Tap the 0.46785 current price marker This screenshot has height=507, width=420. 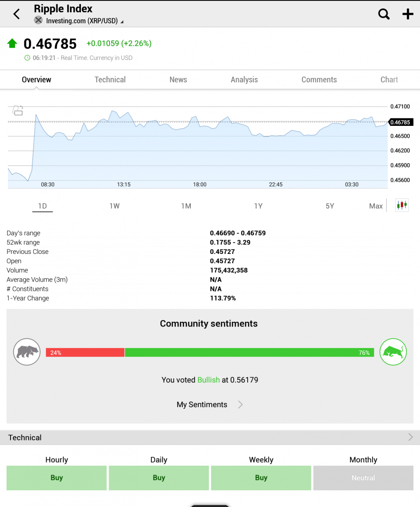coord(401,122)
